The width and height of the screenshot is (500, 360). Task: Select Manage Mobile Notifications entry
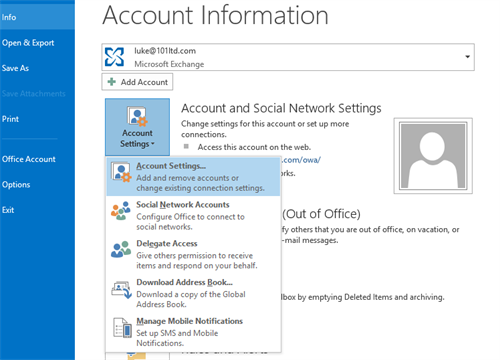pyautogui.click(x=193, y=331)
